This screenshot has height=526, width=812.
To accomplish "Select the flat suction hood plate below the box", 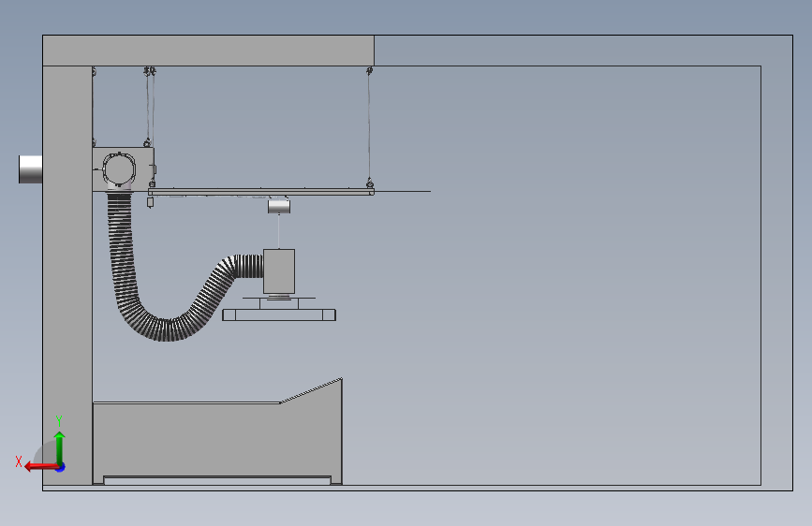I will coord(279,314).
